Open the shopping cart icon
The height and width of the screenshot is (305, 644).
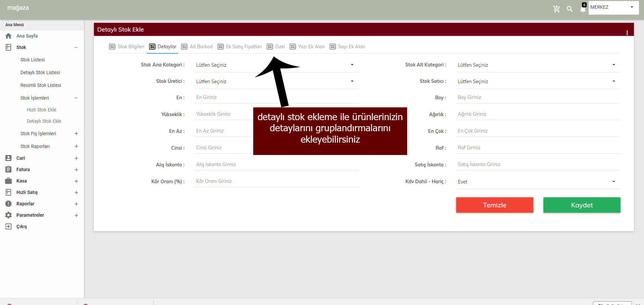coord(556,9)
